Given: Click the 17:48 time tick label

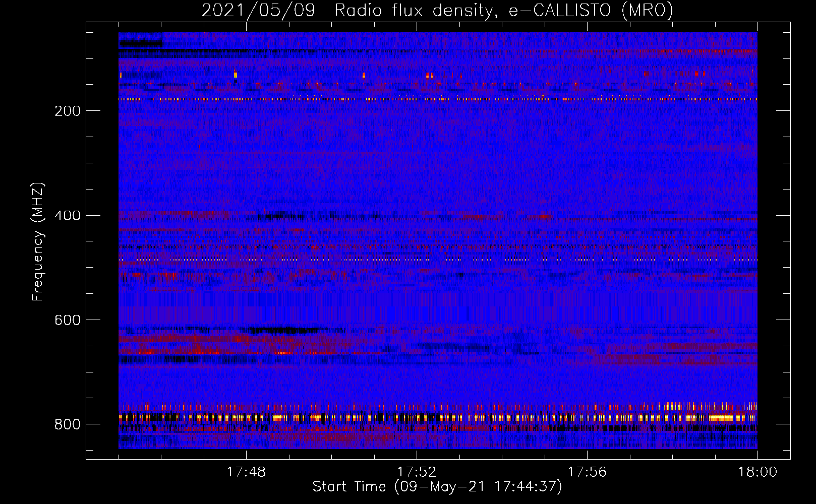Looking at the screenshot, I should coord(246,472).
